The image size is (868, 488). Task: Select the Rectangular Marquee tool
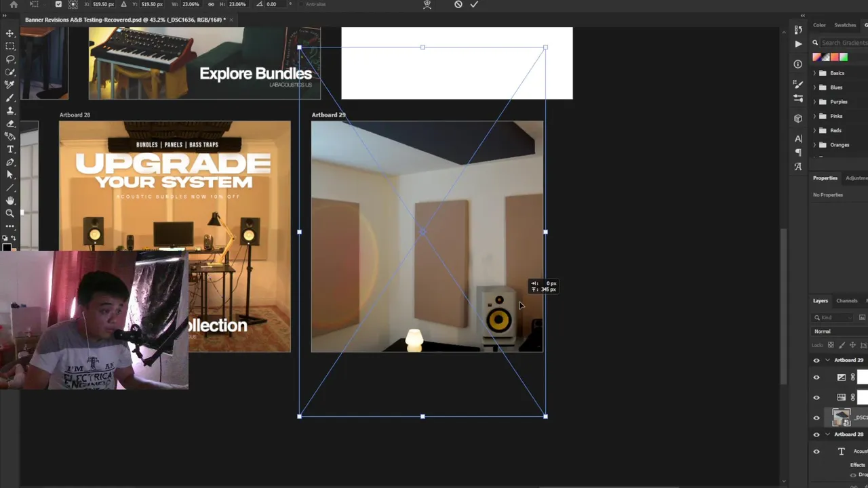[10, 46]
